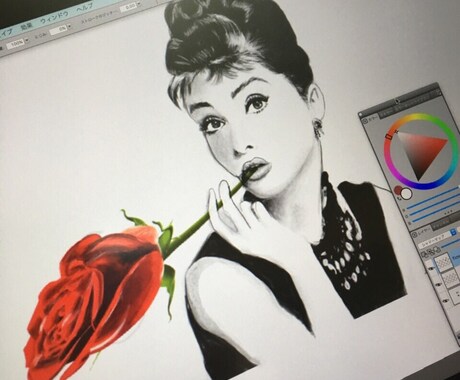
Task: Click the 0% value field in property bar
Action: click(58, 29)
